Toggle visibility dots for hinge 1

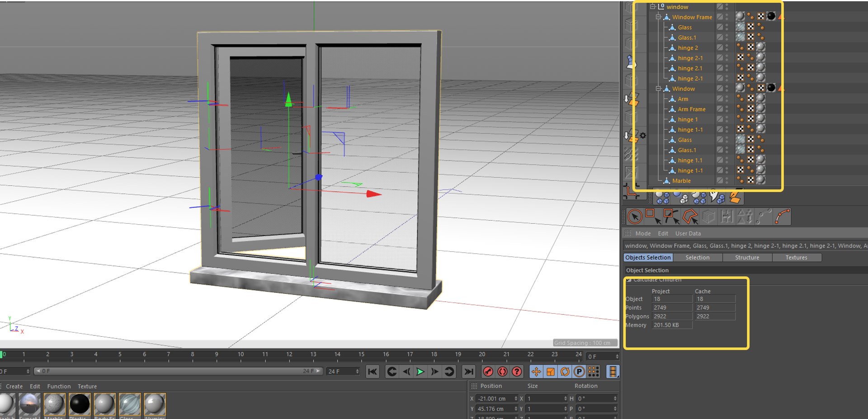coord(727,119)
